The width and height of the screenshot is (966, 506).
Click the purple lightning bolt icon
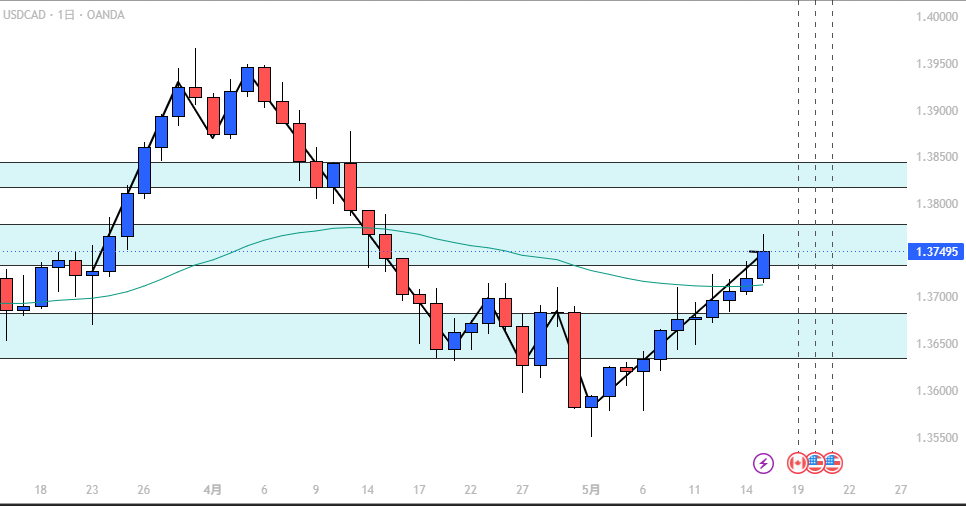(x=763, y=463)
